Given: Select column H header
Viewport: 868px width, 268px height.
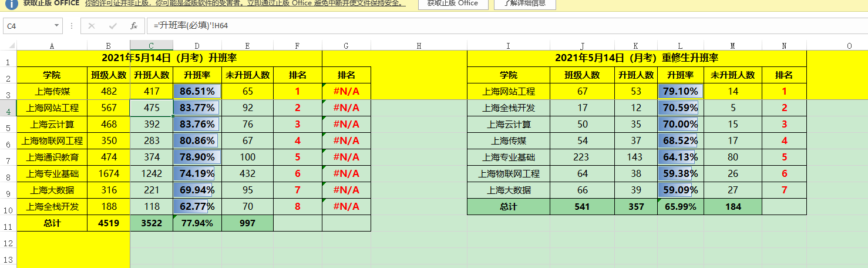Looking at the screenshot, I should click(x=419, y=46).
